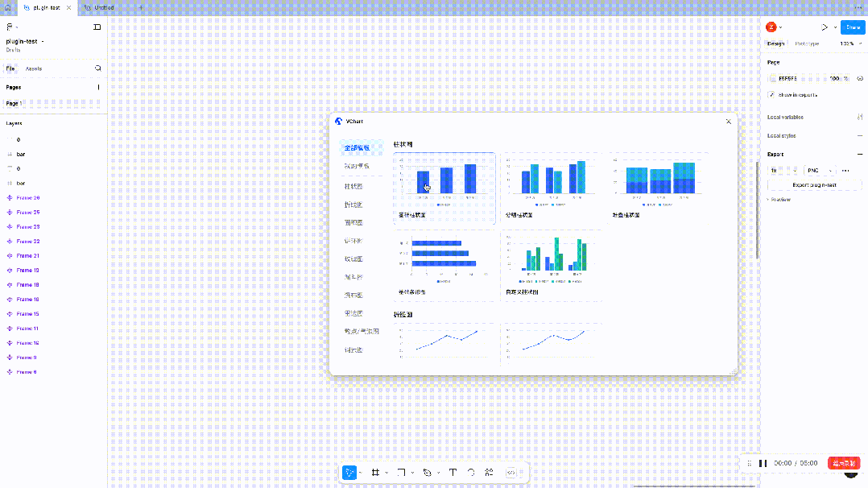868x488 pixels.
Task: Select the Frame tool in bottom toolbar
Action: tap(375, 473)
